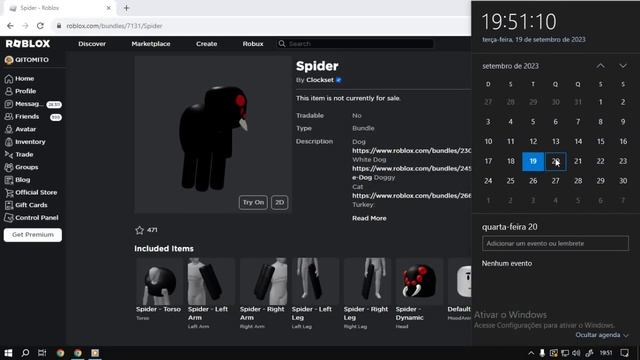Image resolution: width=640 pixels, height=360 pixels.
Task: Open Control Panel from sidebar
Action: click(31, 218)
